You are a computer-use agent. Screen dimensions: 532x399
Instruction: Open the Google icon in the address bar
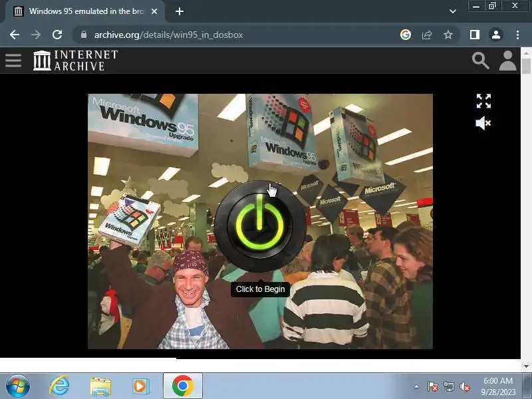tap(406, 35)
